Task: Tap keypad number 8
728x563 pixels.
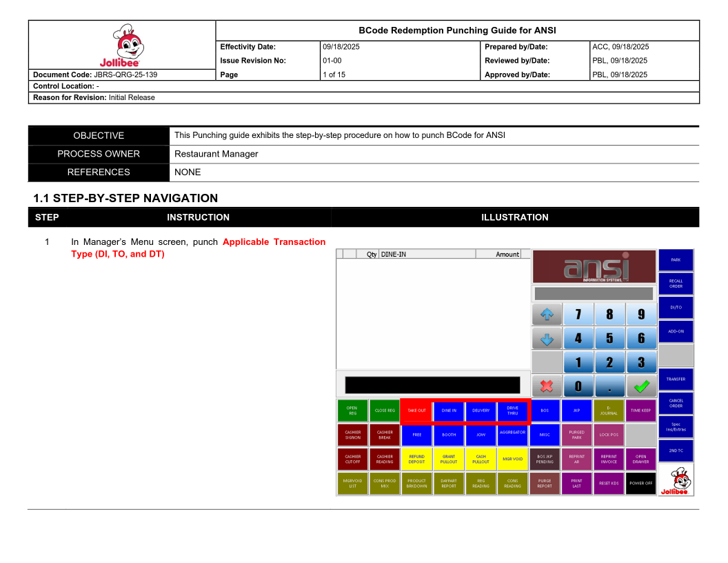Action: pyautogui.click(x=609, y=315)
